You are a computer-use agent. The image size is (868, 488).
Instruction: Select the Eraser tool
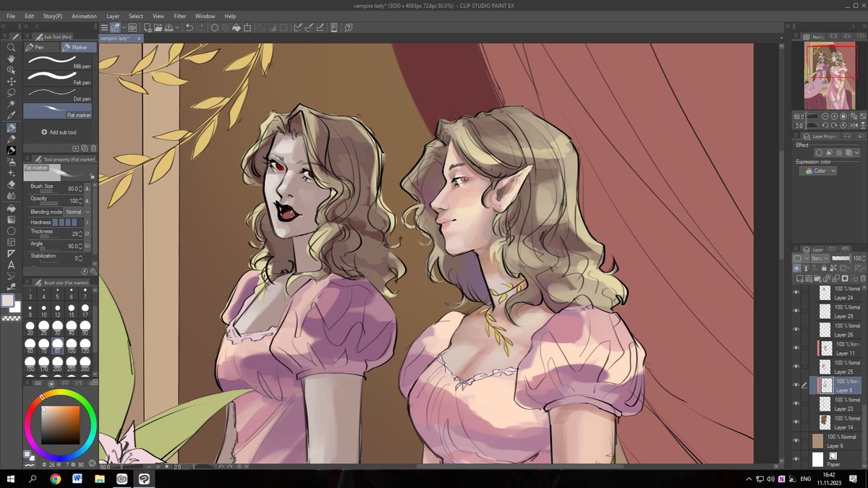click(12, 184)
